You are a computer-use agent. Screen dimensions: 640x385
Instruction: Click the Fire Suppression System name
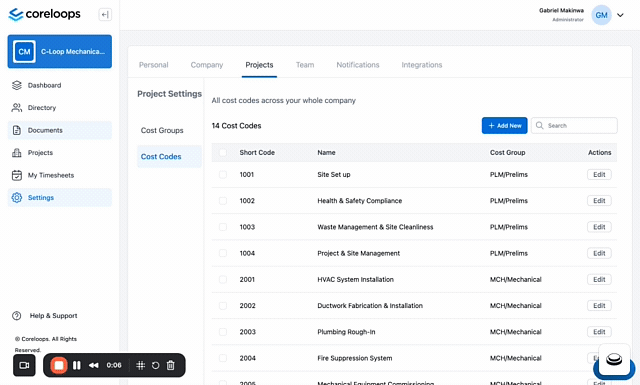tap(355, 358)
